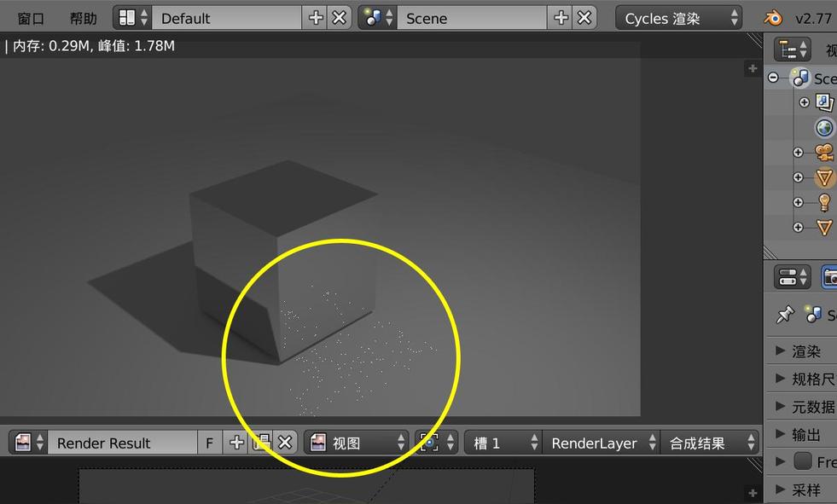Delete the Default screen layout
837x504 pixels.
pyautogui.click(x=340, y=18)
